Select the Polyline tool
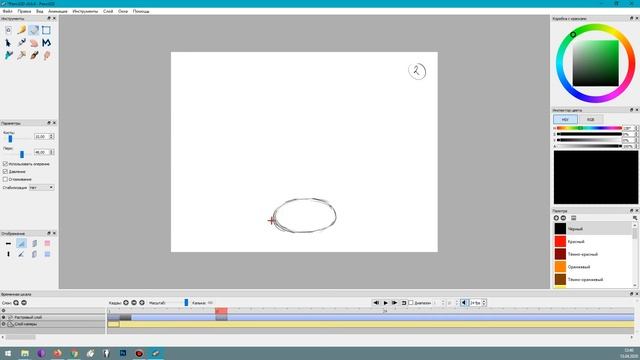This screenshot has height=360, width=640. [47, 42]
